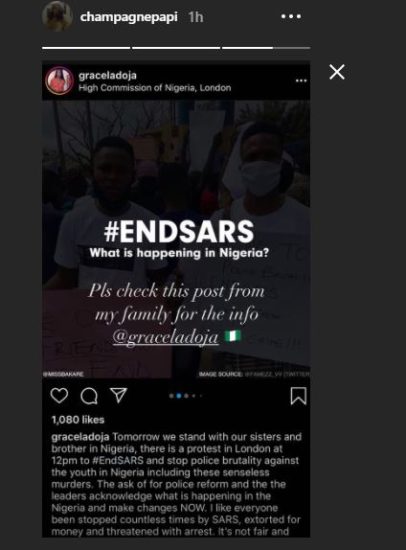Viewport: 406px width, 550px height.
Task: Share post using paper plane icon
Action: [x=119, y=395]
